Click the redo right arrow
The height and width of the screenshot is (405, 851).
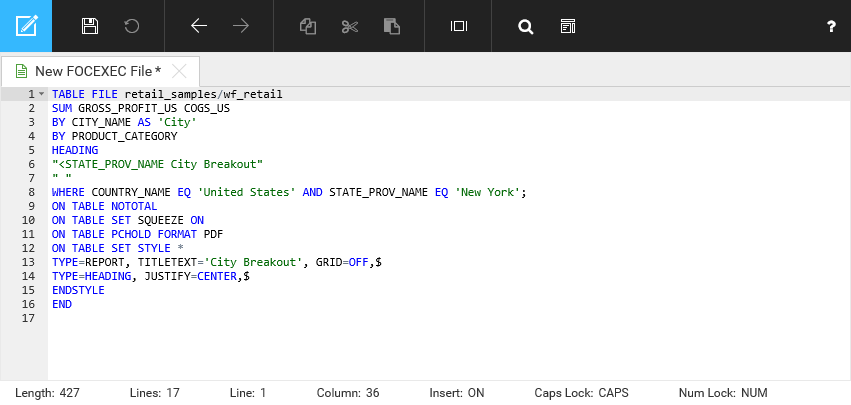pos(241,26)
